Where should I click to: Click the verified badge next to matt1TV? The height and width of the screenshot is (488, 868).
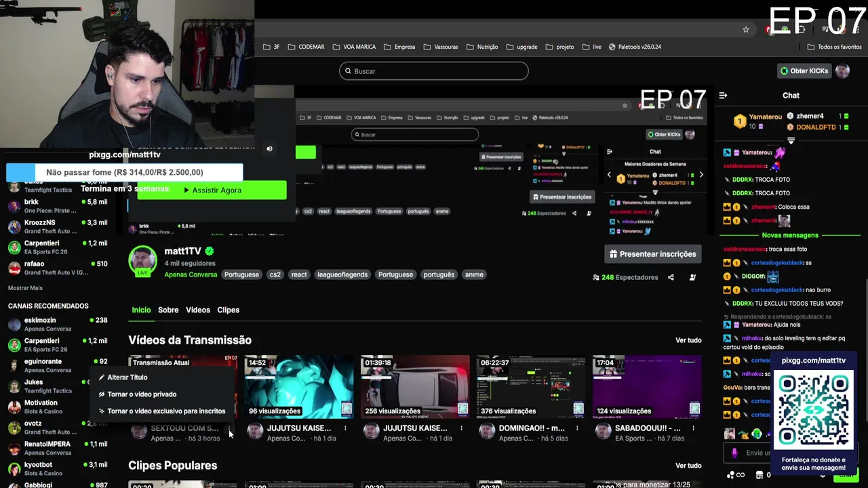click(210, 251)
